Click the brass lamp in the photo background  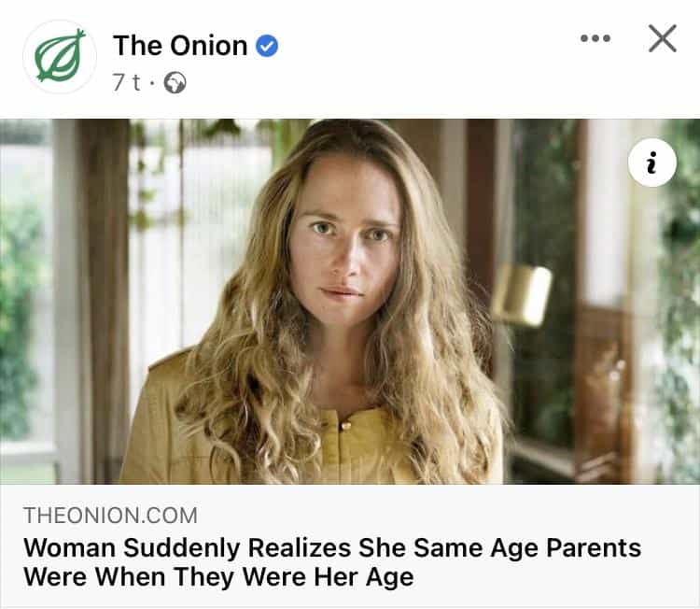click(x=523, y=294)
